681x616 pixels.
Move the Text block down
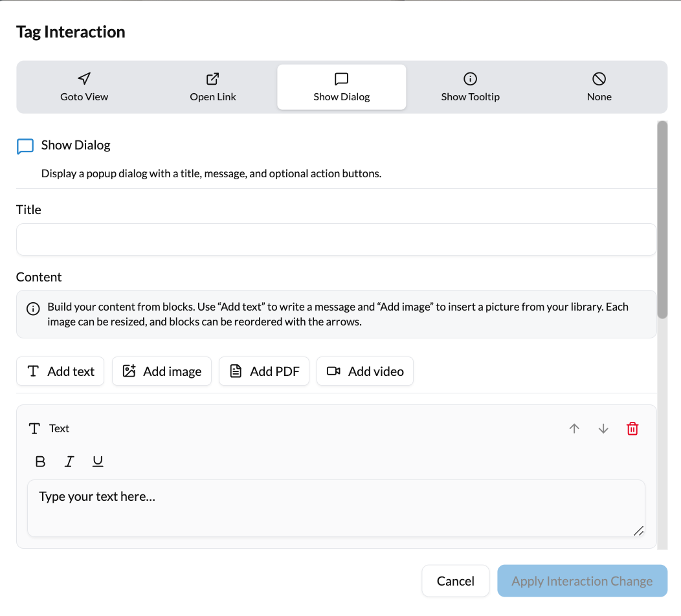click(x=603, y=428)
